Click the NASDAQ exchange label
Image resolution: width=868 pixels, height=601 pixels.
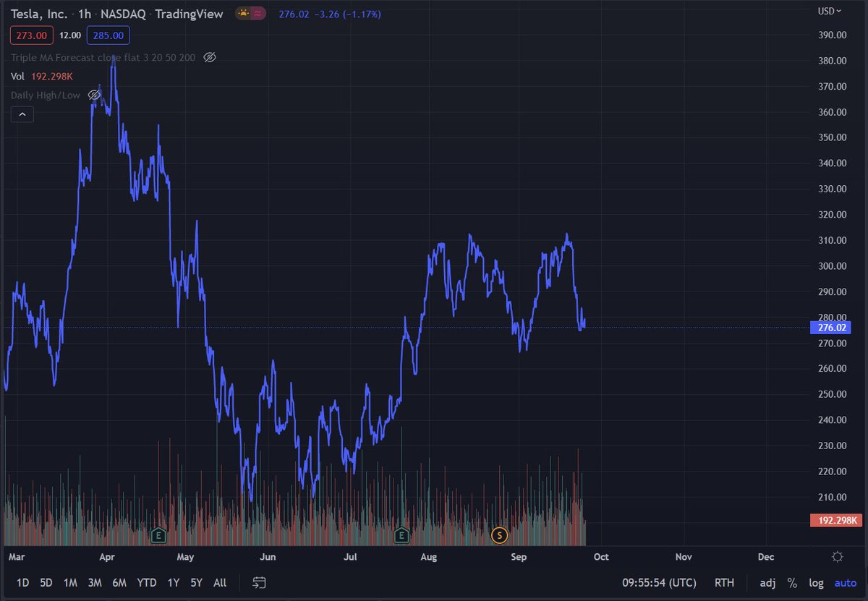124,14
